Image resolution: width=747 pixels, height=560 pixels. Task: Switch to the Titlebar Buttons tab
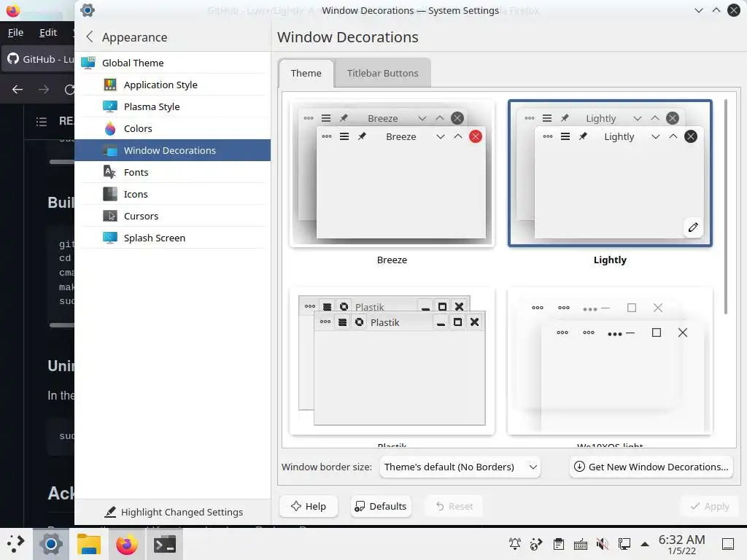382,74
